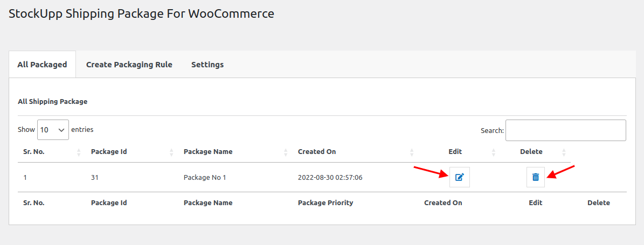Go to the Settings tab
This screenshot has width=644, height=245.
[x=207, y=65]
